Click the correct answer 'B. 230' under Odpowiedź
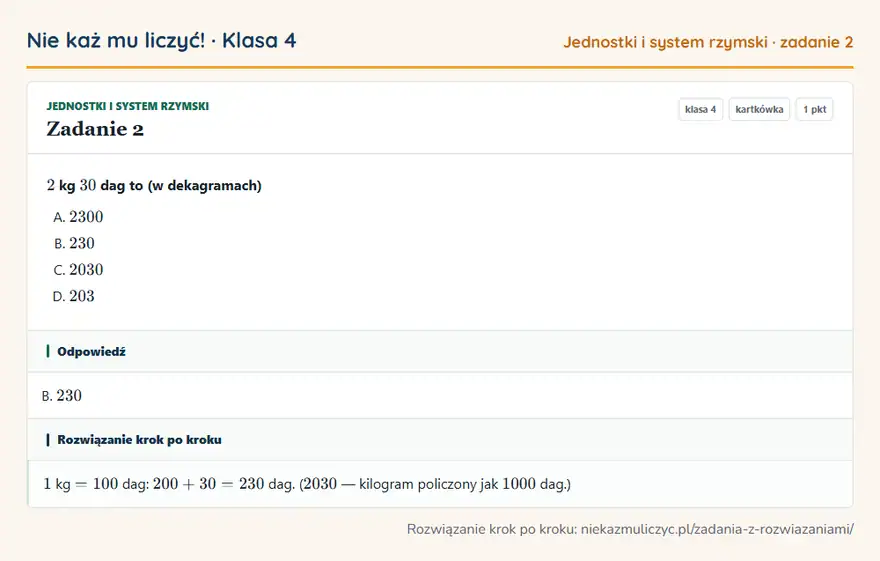The height and width of the screenshot is (561, 880). (62, 396)
